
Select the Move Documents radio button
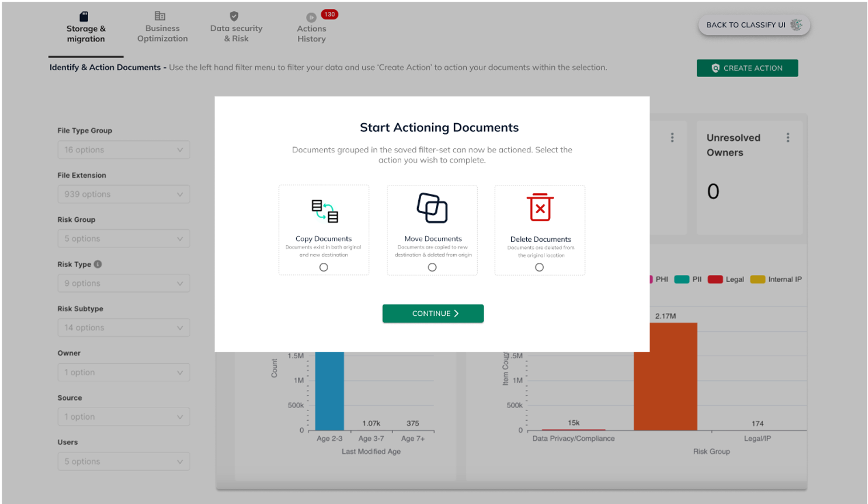coord(432,267)
